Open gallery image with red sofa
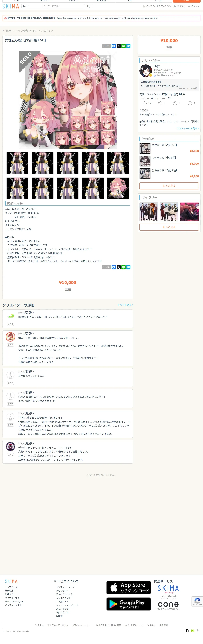This screenshot has height=644, width=203. tap(190, 212)
